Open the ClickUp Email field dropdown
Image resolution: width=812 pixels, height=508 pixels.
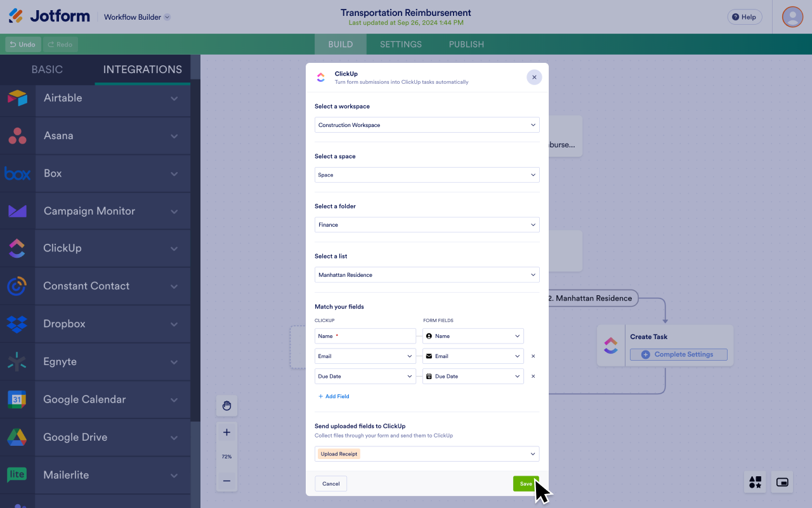[x=365, y=356]
